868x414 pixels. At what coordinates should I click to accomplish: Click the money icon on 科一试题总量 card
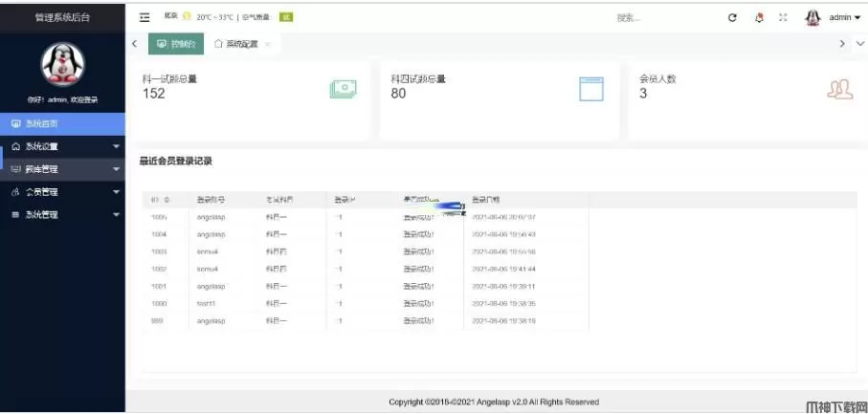click(x=343, y=89)
